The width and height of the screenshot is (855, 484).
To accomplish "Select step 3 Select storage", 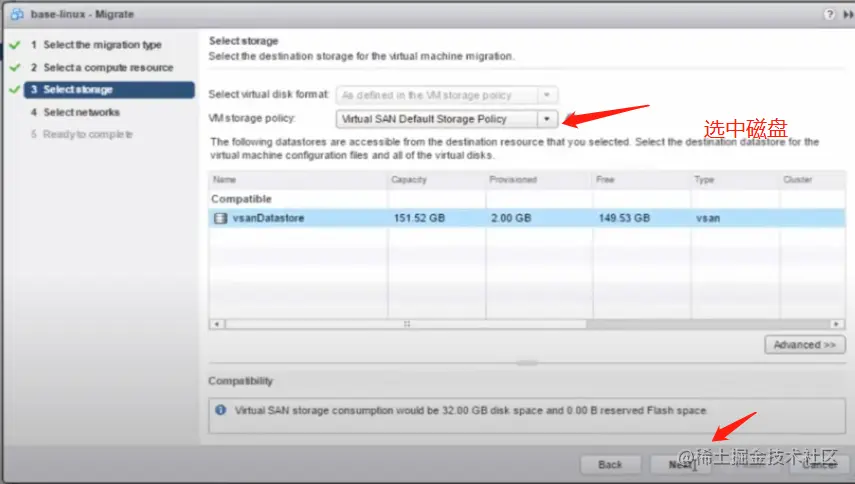I will click(109, 90).
